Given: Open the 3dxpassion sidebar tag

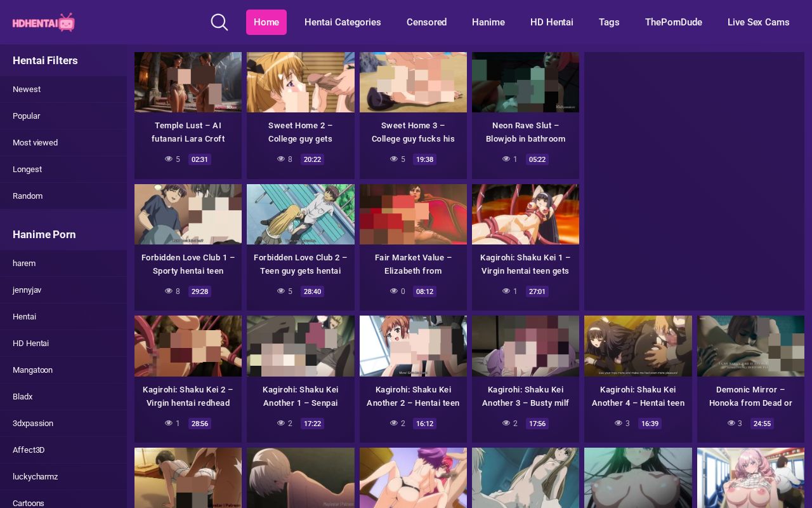Looking at the screenshot, I should pyautogui.click(x=63, y=424).
